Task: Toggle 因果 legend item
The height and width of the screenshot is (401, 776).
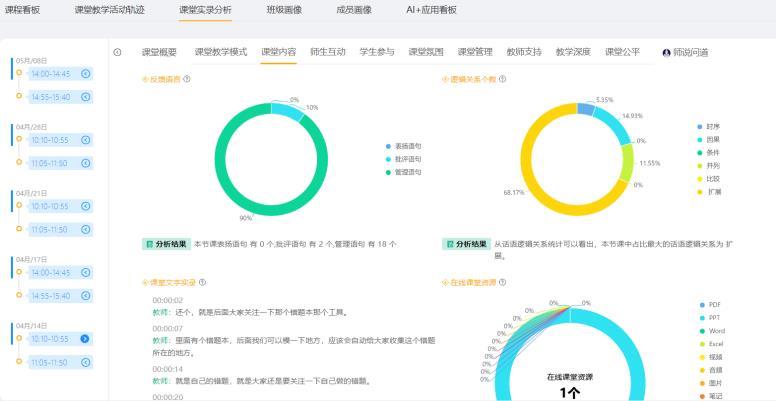Action: coord(709,140)
